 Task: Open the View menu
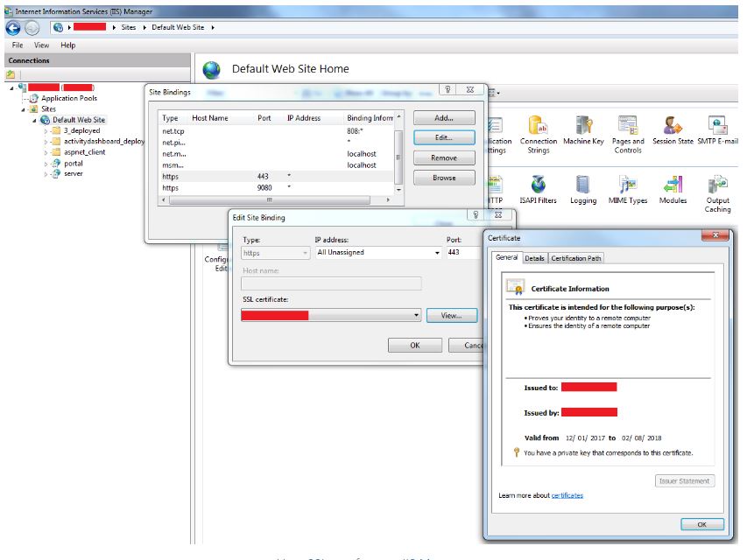(x=41, y=45)
